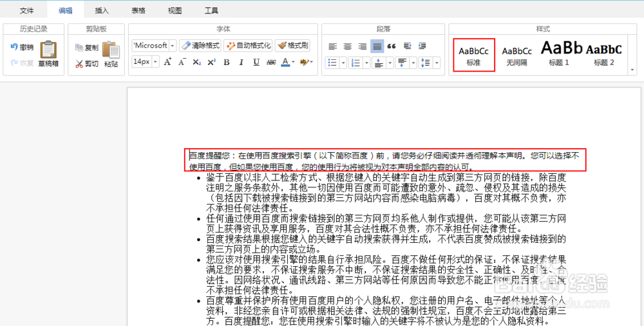
Task: Open the 草稿箱 (drafts) clipboard icon
Action: (x=48, y=54)
